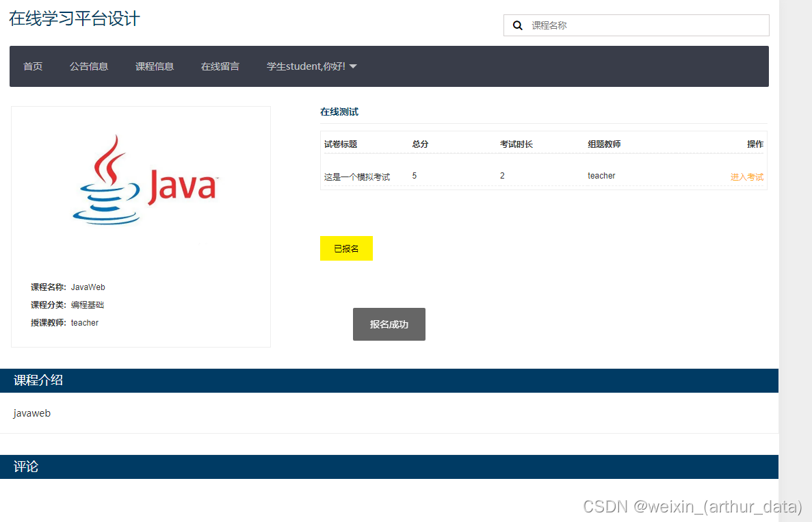Click the 课程介绍 section header

[x=389, y=380]
